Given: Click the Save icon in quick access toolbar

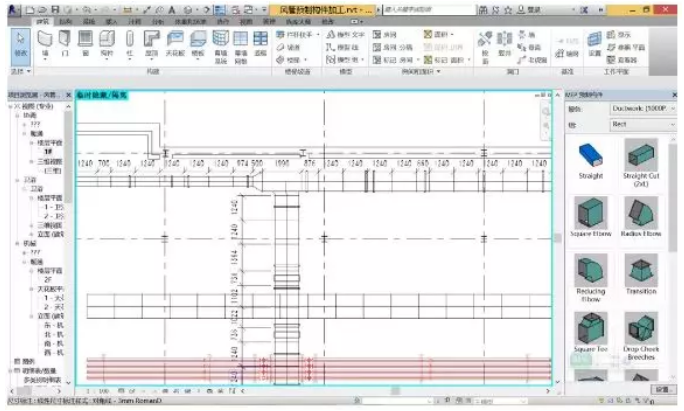Looking at the screenshot, I should (55, 10).
